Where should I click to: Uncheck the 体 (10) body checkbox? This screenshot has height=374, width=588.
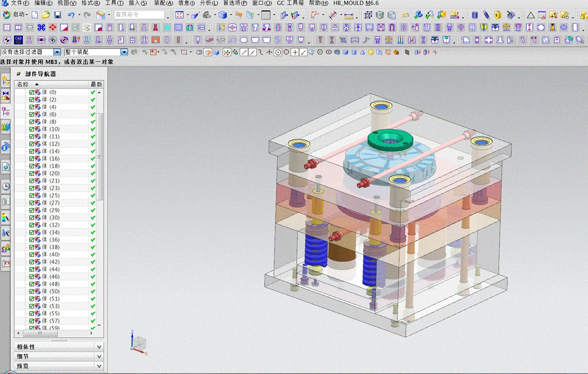pos(31,128)
